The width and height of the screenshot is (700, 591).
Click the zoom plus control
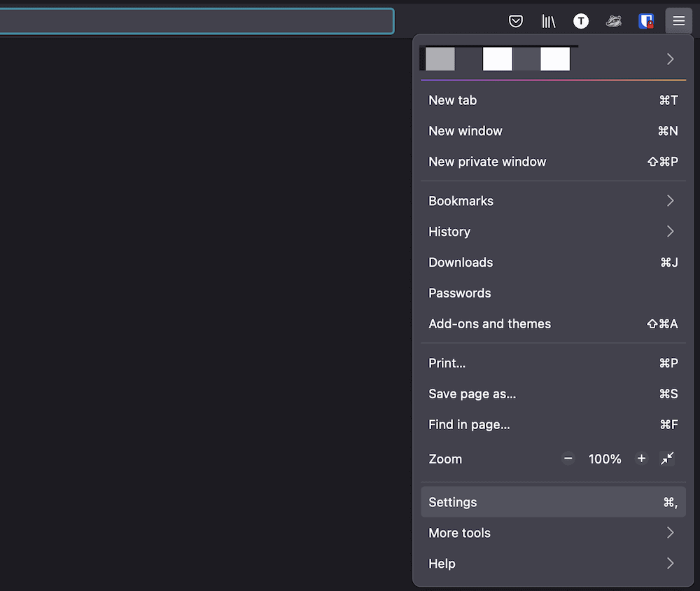coord(641,459)
